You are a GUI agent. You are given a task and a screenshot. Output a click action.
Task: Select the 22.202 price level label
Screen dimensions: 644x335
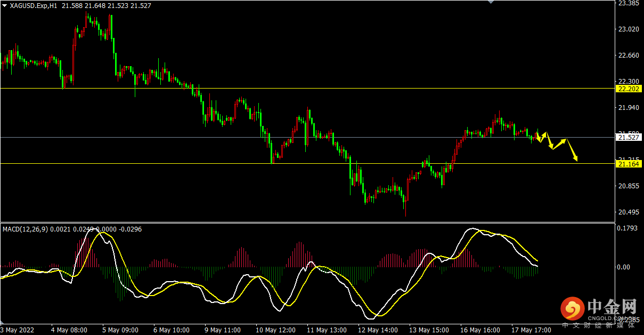(628, 89)
